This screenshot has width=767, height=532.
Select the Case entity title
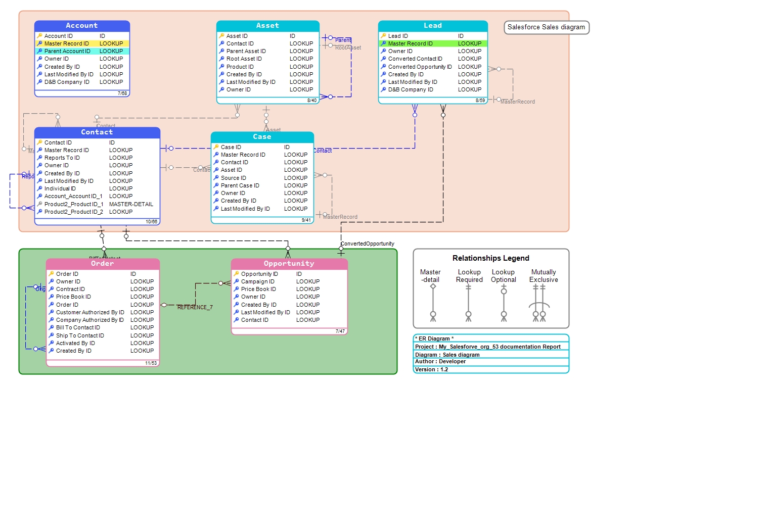point(262,137)
